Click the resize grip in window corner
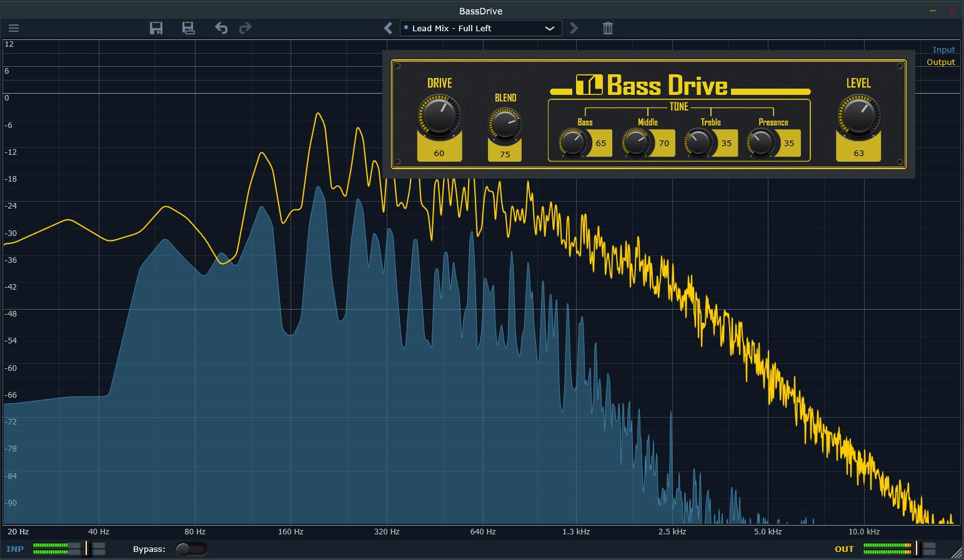This screenshot has height=560, width=964. click(x=957, y=553)
